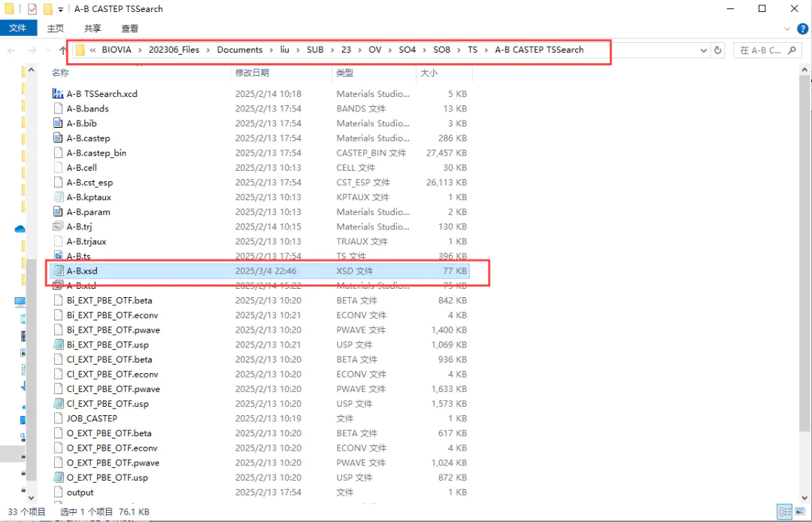
Task: Click OV in the address path
Action: coord(375,50)
